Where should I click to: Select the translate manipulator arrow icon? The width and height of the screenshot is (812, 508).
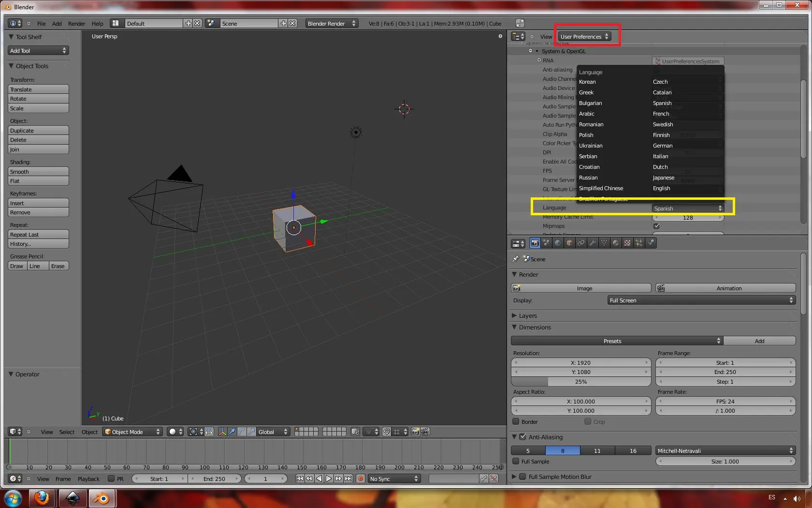[x=232, y=432]
